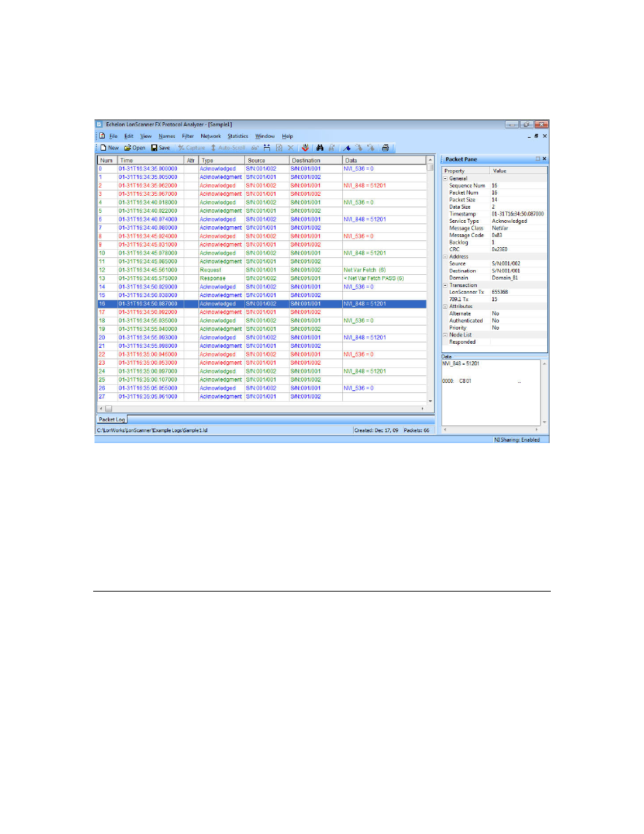Sort by the Destination column header
This screenshot has width=644, height=834.
click(316, 161)
